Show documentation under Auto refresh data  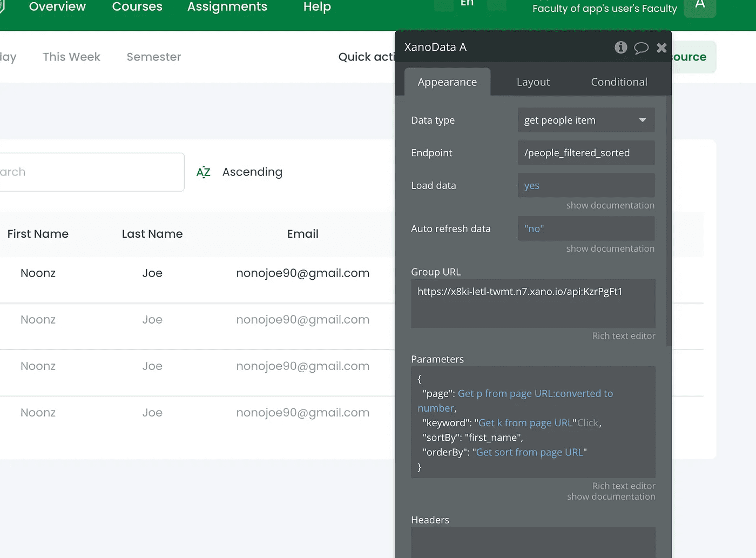(x=610, y=248)
